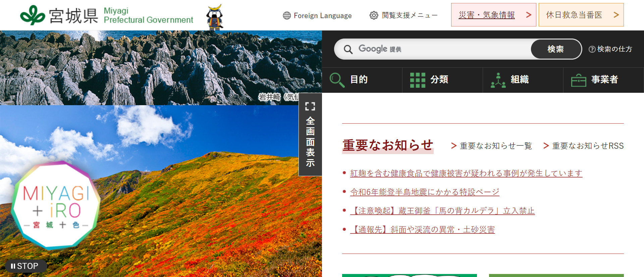Image resolution: width=644 pixels, height=277 pixels.
Task: Click the briefcase icon for 事業者
Action: [x=579, y=80]
